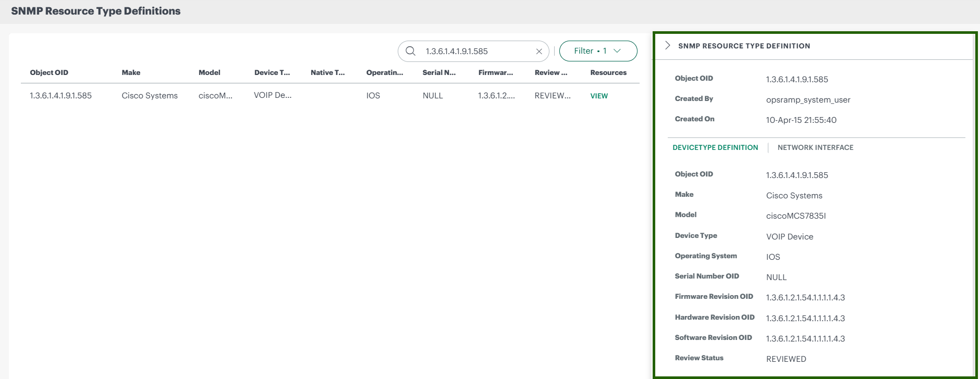Click the search magnifier icon
Image resolution: width=980 pixels, height=379 pixels.
[410, 51]
